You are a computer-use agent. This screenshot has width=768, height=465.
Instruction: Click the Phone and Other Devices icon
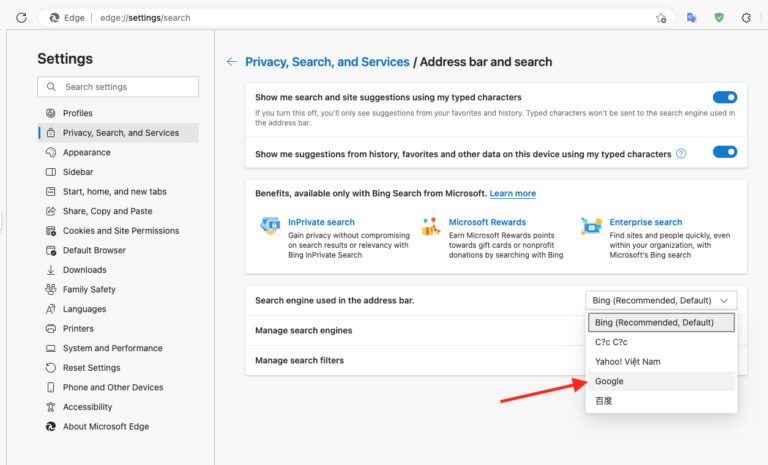coord(50,388)
